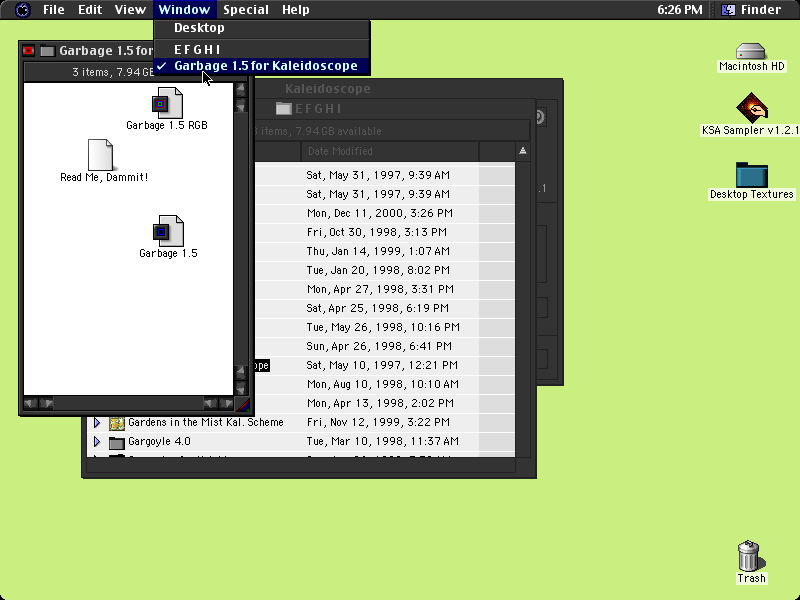Click the date Sun, Apr 26, 1998, 6:41 PM

(x=379, y=346)
